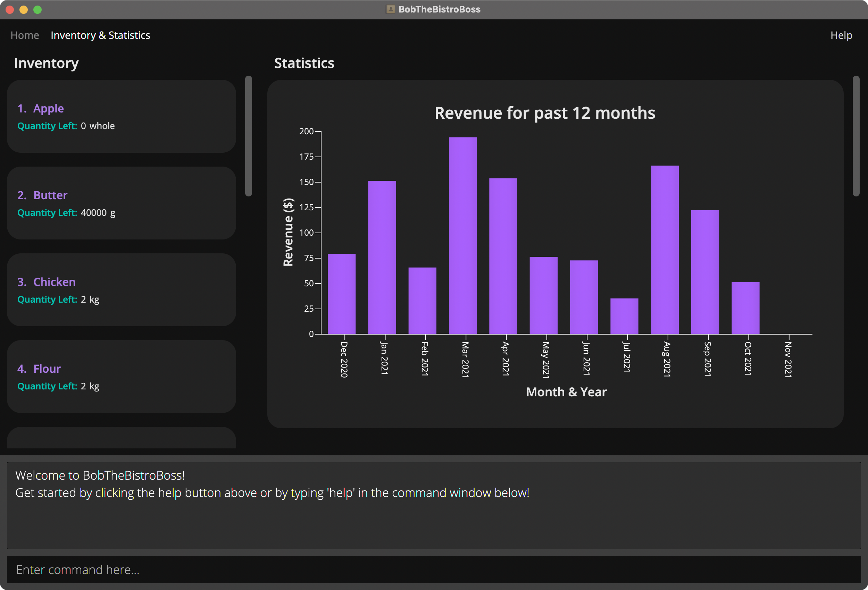Click the Chicken inventory entry
The height and width of the screenshot is (590, 868).
point(121,290)
